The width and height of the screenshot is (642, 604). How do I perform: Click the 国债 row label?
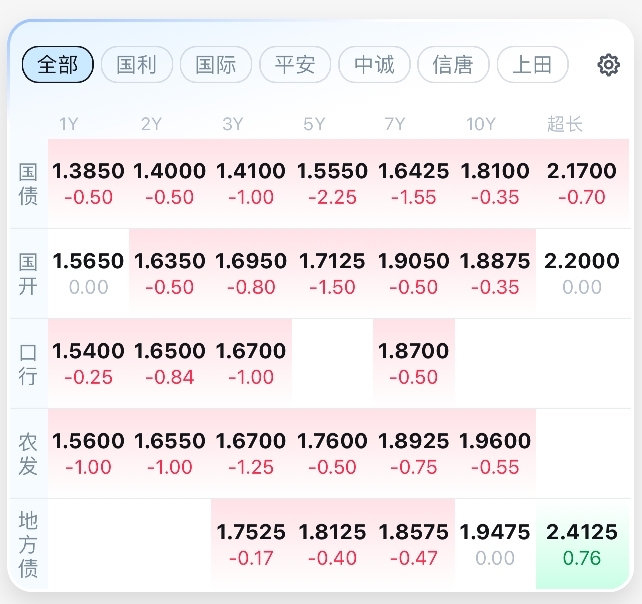pos(28,183)
